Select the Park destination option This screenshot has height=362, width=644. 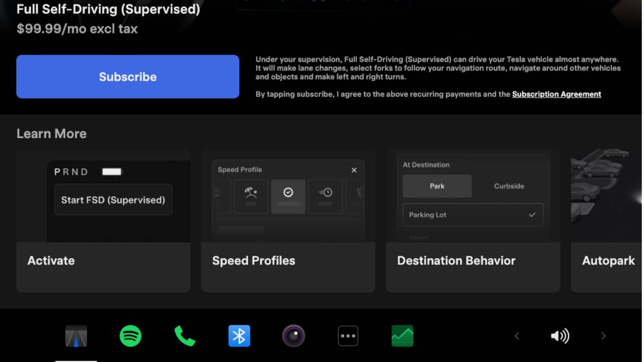pos(437,186)
